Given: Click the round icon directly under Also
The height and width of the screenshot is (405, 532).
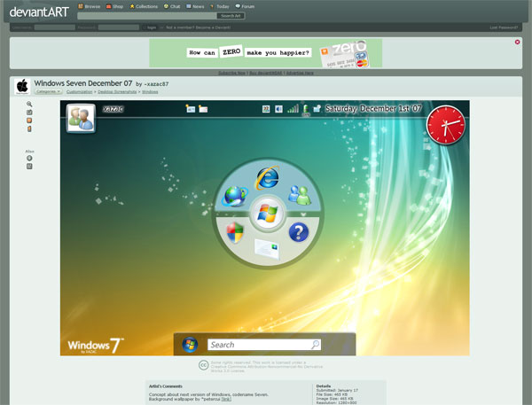Looking at the screenshot, I should point(29,158).
